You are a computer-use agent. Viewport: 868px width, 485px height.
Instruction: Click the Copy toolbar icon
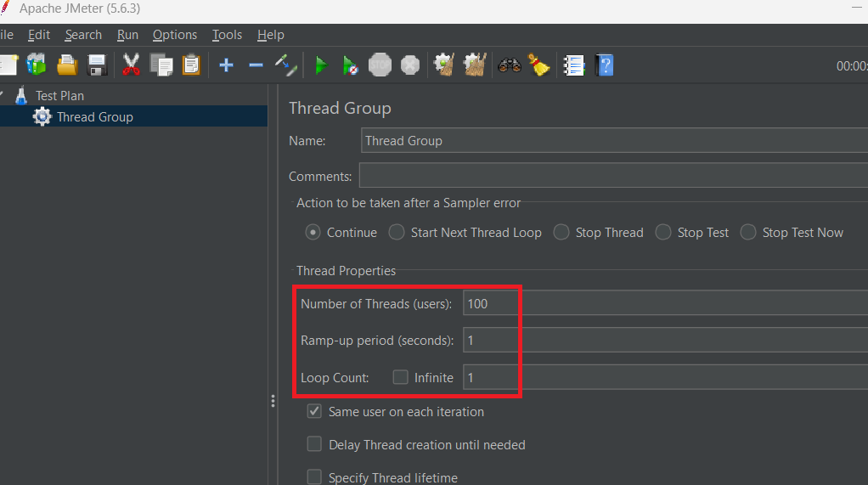click(x=161, y=65)
